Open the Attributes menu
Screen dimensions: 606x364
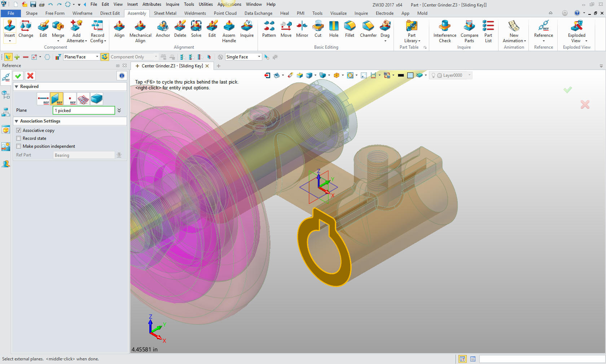tap(152, 4)
